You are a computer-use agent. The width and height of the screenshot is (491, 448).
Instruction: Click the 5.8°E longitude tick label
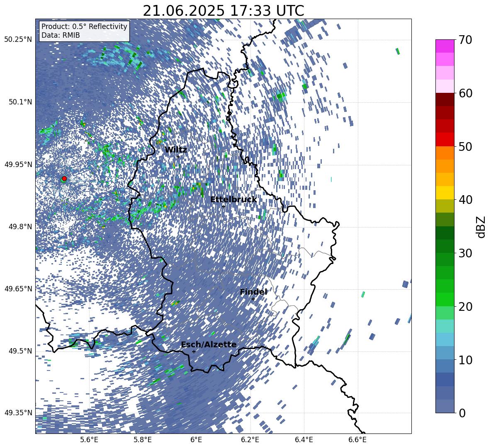143,440
